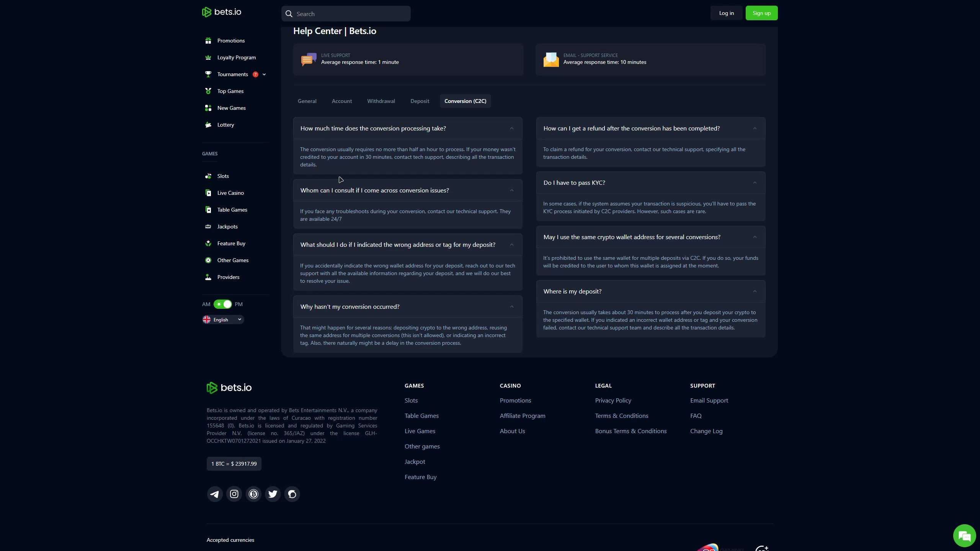Click the Other Games chip icon
Image resolution: width=980 pixels, height=551 pixels.
pos(208,260)
